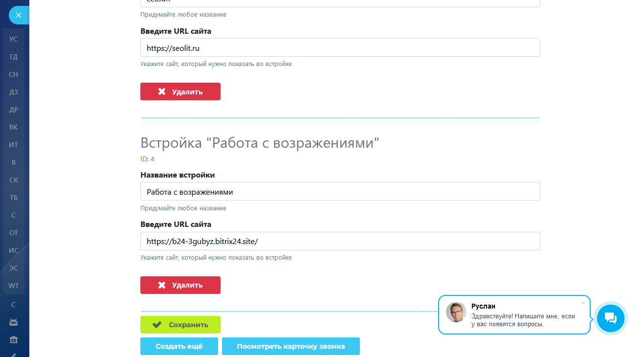This screenshot has width=644, height=357.
Task: Go to the ДЗ sidebar item
Action: (x=14, y=92)
